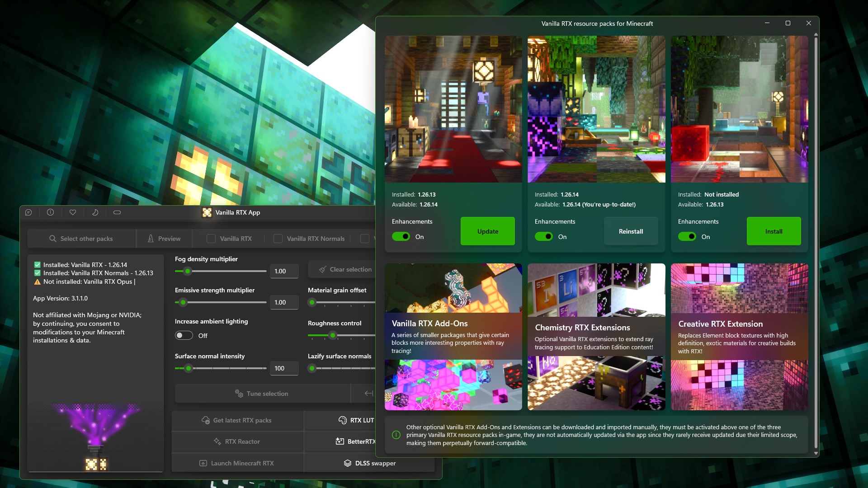The image size is (868, 488).
Task: Click the info circle icon beside the add-ons note
Action: [396, 435]
